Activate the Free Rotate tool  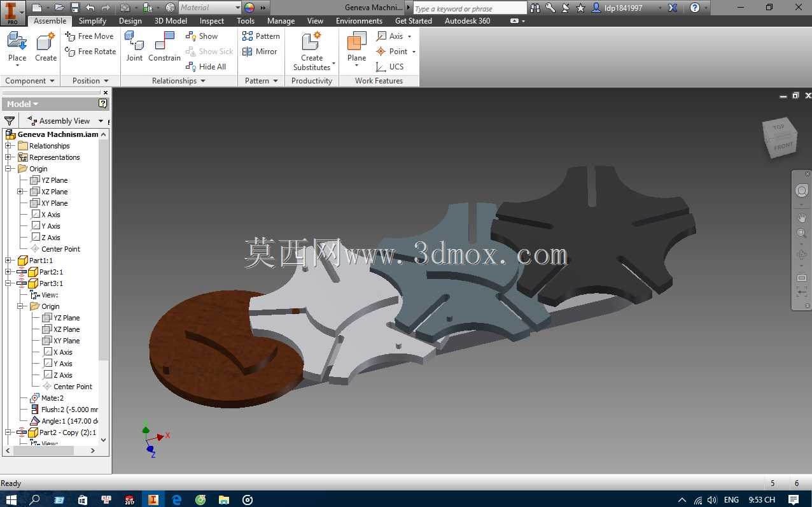pyautogui.click(x=91, y=52)
